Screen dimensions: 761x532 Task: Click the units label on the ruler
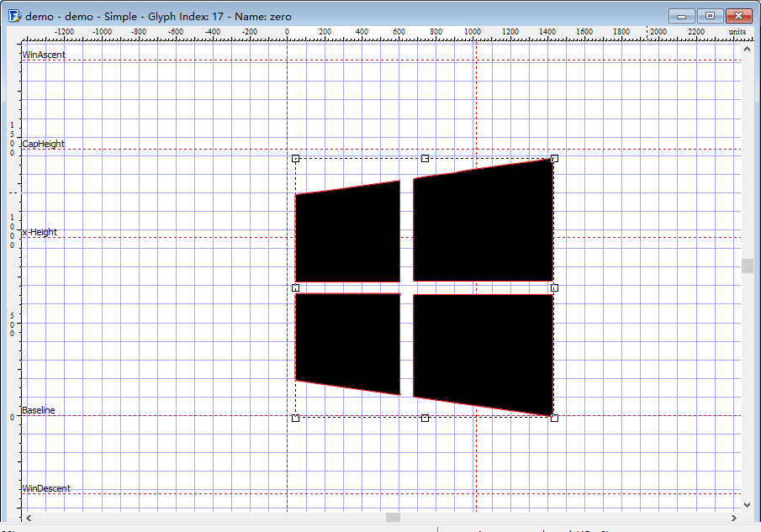tap(737, 32)
